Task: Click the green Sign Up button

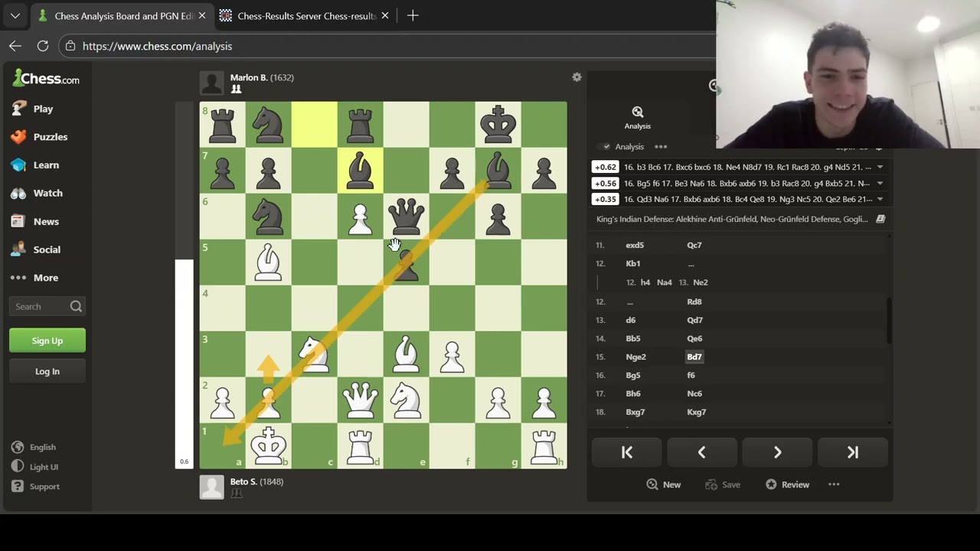Action: (x=47, y=341)
